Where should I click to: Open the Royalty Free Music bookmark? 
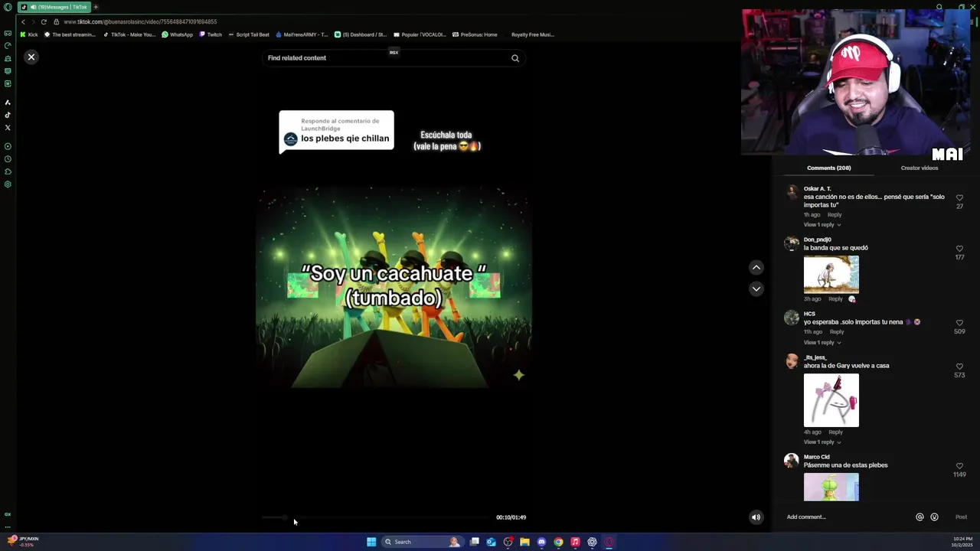532,34
